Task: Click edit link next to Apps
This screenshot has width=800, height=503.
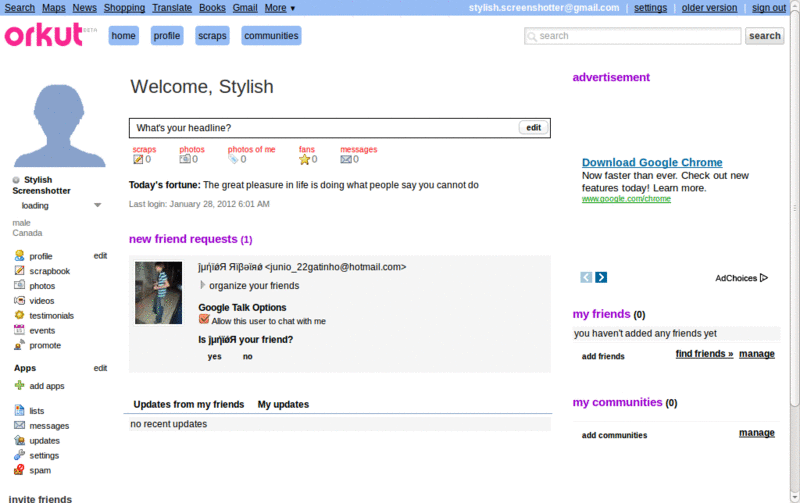Action: coord(100,368)
